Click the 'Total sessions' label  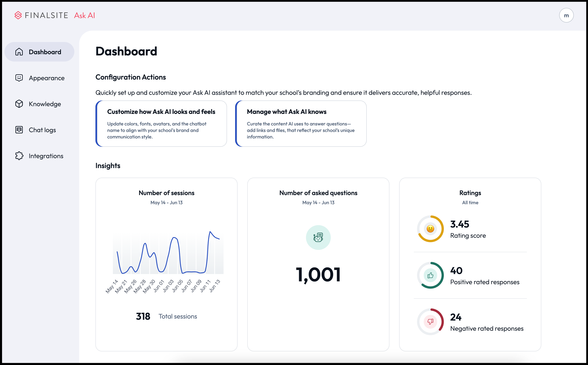(178, 316)
